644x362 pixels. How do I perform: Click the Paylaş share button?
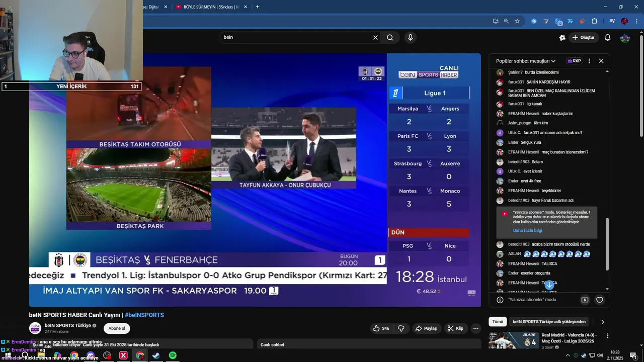(x=426, y=328)
